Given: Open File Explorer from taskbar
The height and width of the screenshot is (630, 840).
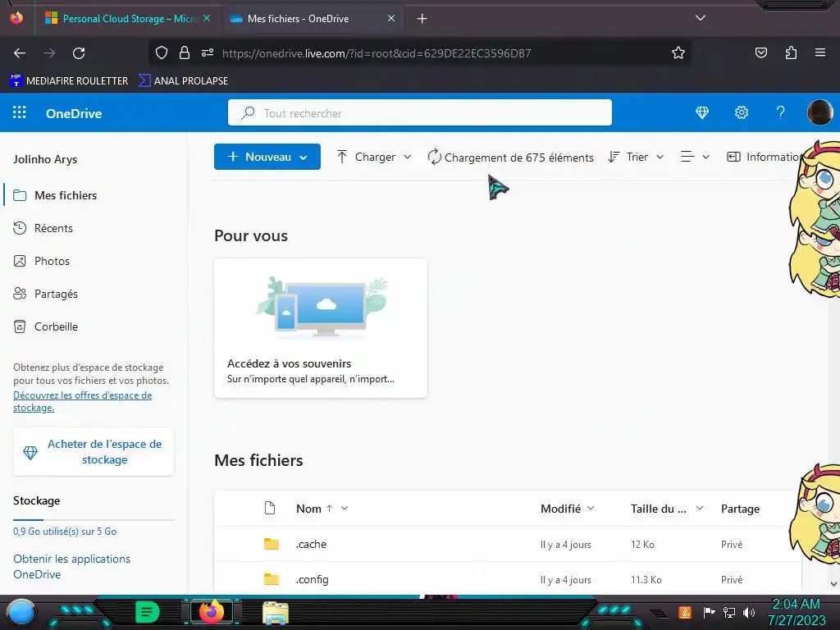Looking at the screenshot, I should pos(276,613).
